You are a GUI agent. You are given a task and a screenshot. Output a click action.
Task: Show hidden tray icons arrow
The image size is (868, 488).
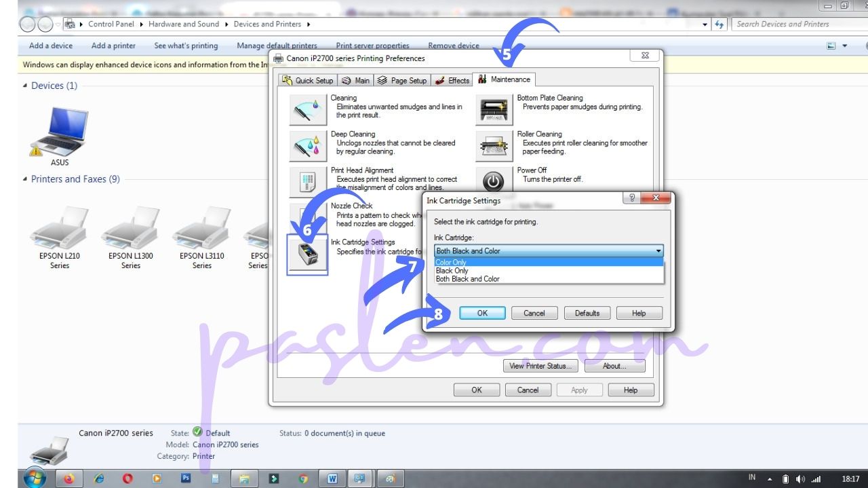point(770,478)
